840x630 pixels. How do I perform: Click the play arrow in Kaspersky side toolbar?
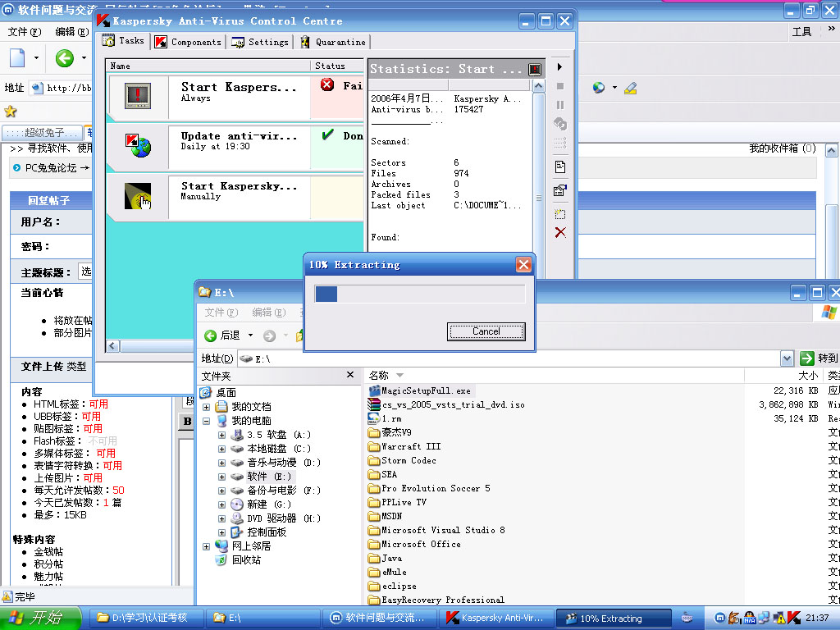pyautogui.click(x=559, y=67)
